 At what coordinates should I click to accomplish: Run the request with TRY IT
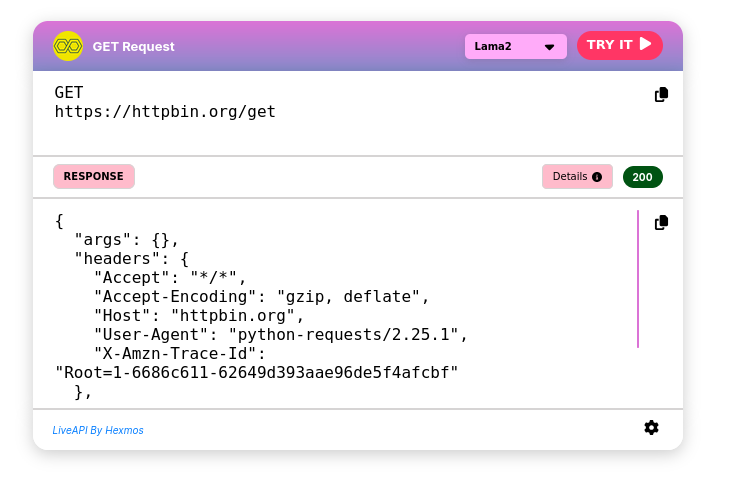(x=619, y=45)
